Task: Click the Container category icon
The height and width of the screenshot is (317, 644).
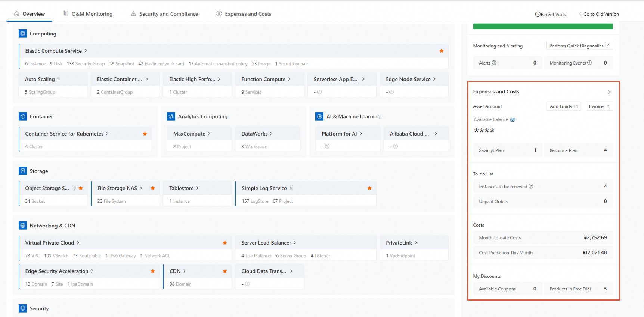Action: (23, 116)
